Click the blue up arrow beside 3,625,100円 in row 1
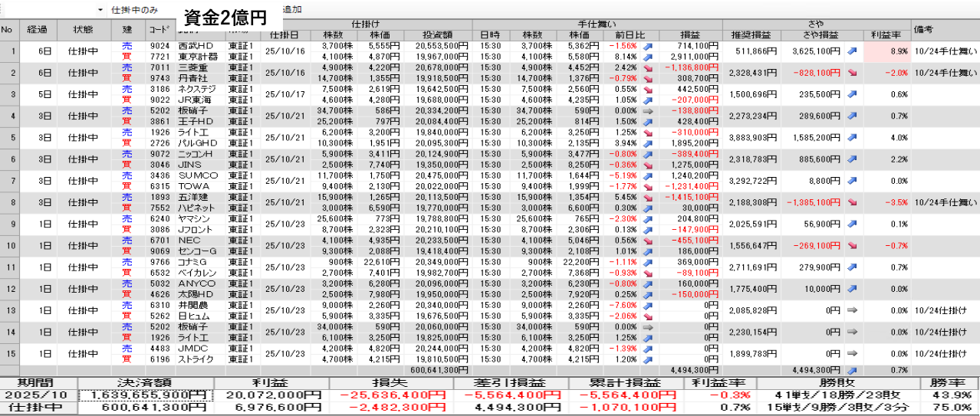 click(853, 51)
